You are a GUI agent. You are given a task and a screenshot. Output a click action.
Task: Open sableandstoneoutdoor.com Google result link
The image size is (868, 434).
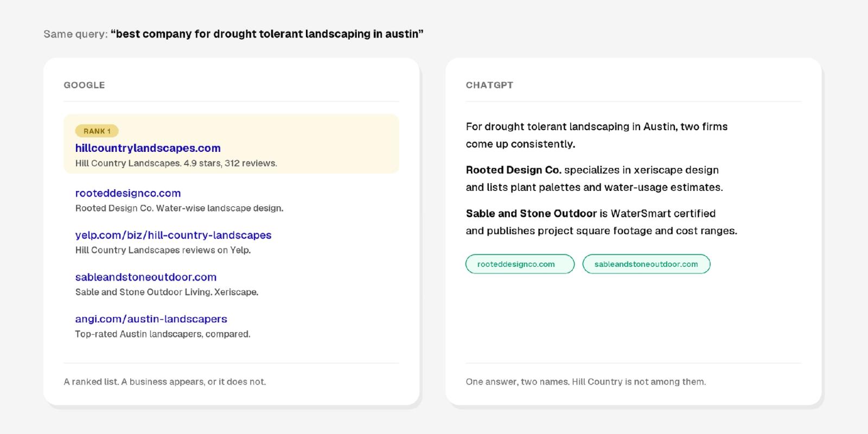pos(146,277)
